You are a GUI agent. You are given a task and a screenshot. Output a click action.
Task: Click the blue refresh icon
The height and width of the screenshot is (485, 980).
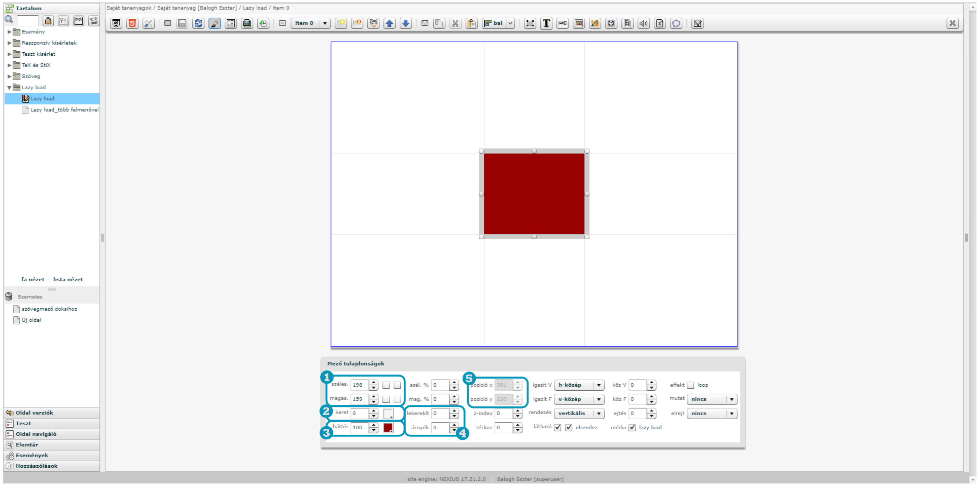coord(198,23)
